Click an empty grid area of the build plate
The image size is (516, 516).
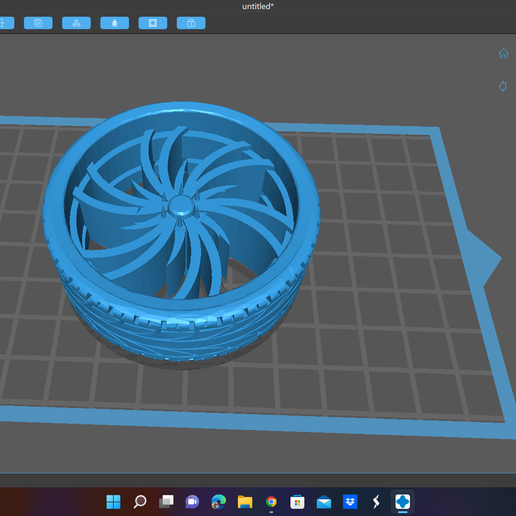tap(383, 333)
